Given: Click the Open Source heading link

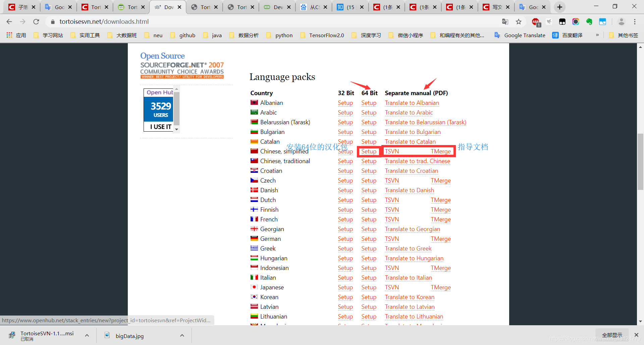Looking at the screenshot, I should click(x=162, y=56).
